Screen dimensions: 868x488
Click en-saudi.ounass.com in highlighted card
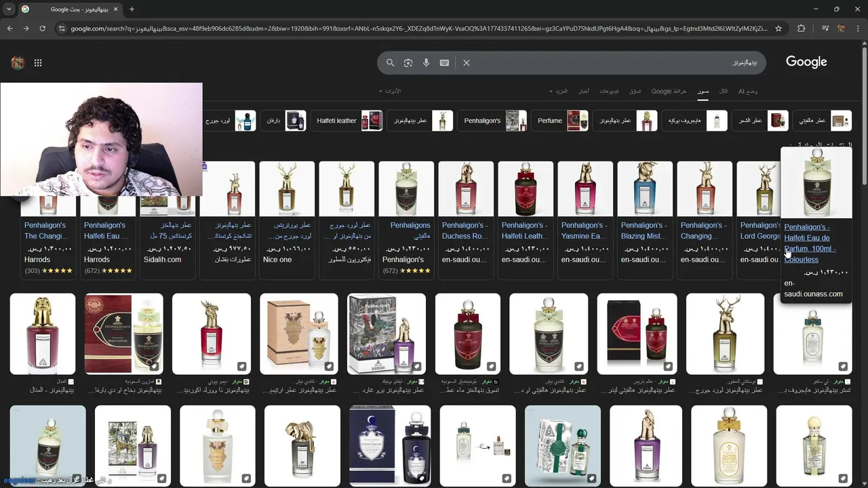coord(813,289)
